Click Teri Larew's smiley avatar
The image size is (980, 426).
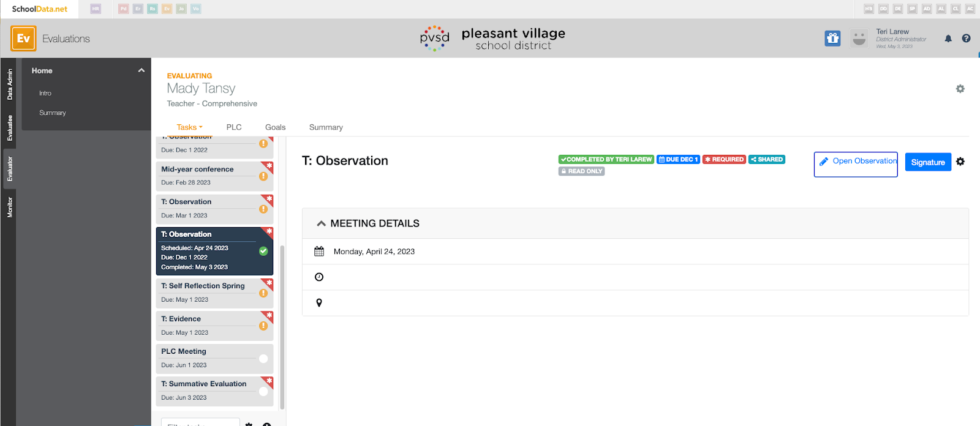tap(859, 39)
